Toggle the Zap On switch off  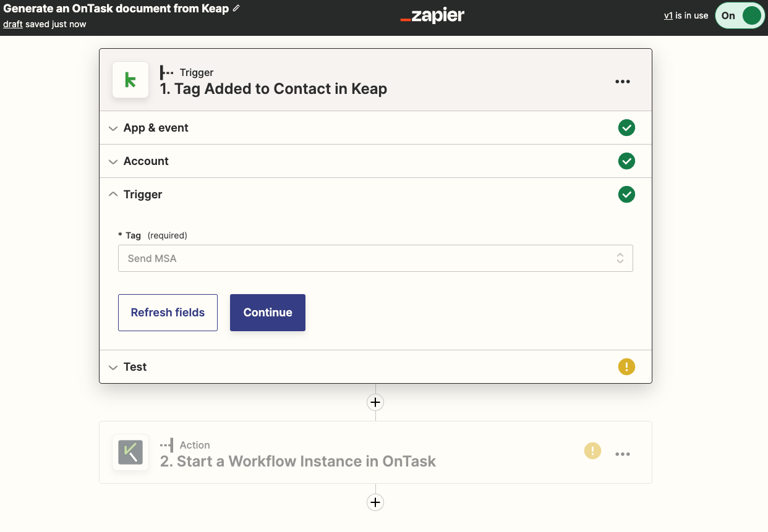740,16
